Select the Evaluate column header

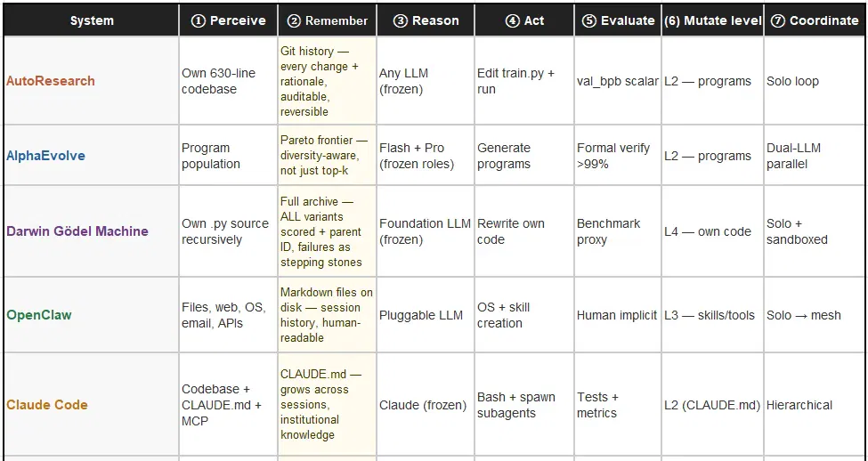tap(618, 20)
